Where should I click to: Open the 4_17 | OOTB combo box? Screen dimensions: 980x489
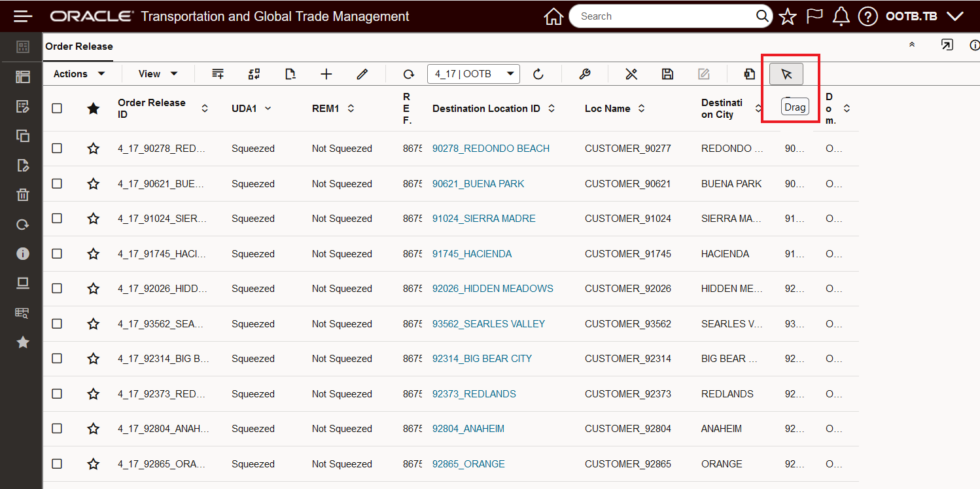tap(474, 74)
